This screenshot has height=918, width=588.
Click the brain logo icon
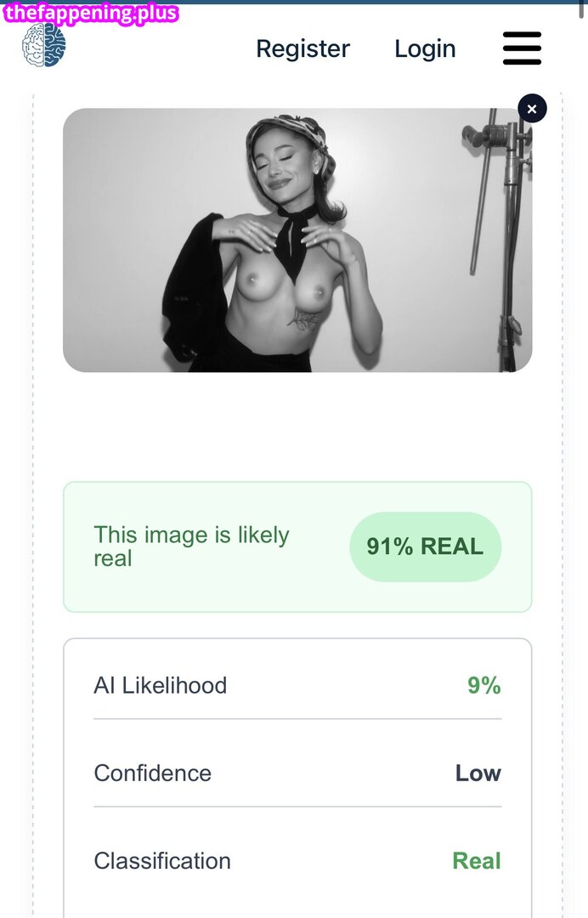point(44,45)
